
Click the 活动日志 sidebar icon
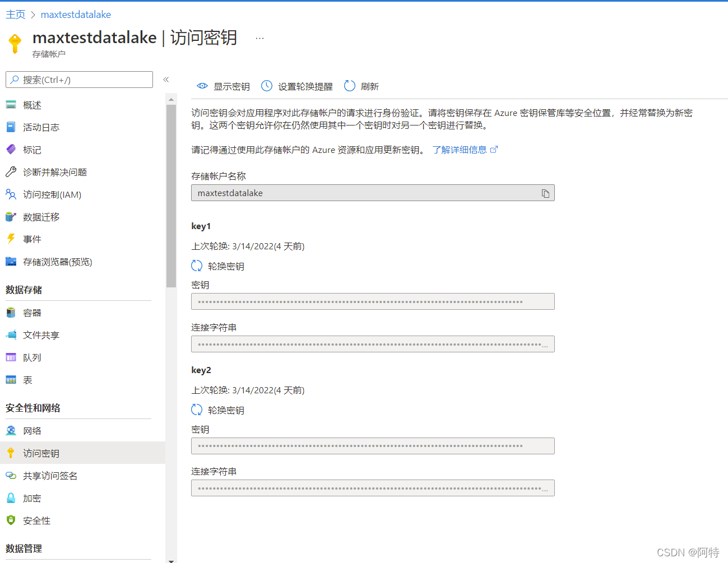[11, 127]
